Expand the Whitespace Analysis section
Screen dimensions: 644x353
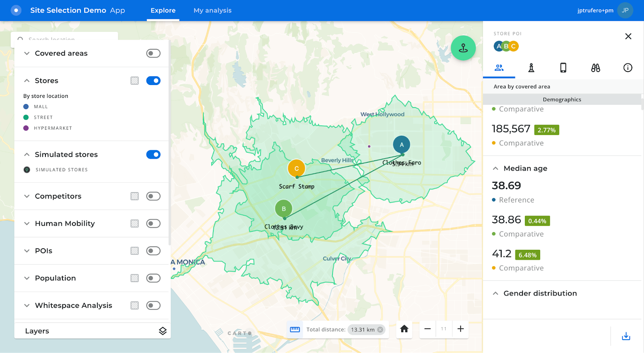click(x=27, y=305)
